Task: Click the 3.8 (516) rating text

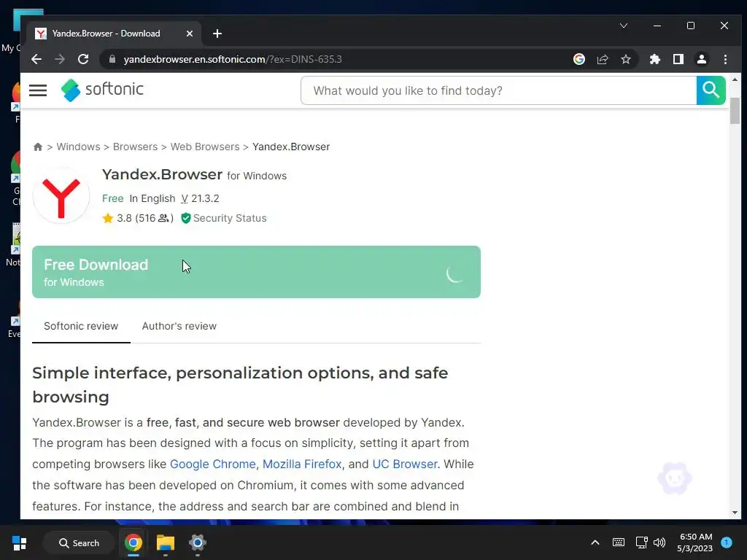Action: point(145,218)
